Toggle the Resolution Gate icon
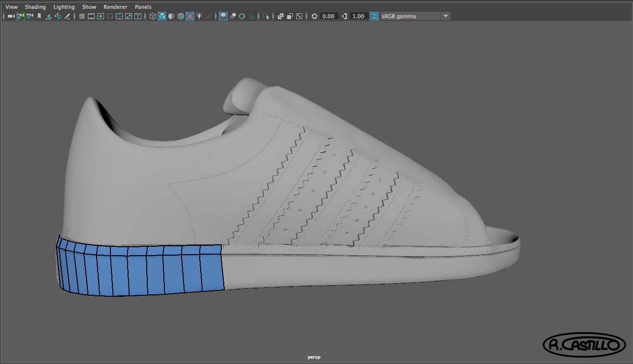 pyautogui.click(x=101, y=16)
